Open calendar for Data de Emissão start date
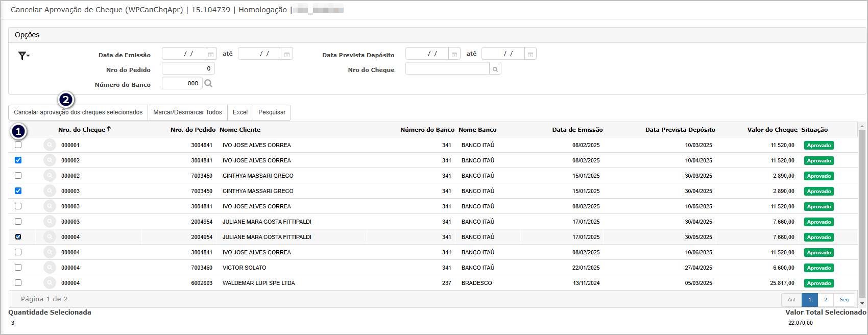The image size is (868, 335). point(210,54)
